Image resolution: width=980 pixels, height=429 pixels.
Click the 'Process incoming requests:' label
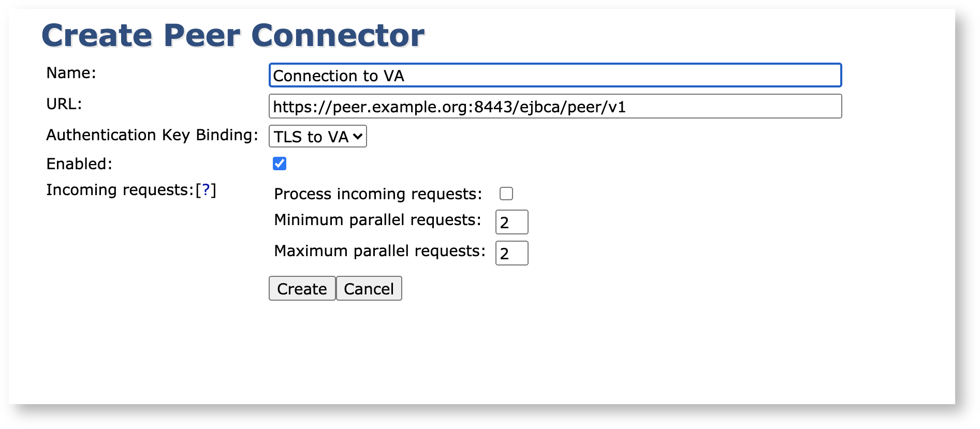(378, 194)
